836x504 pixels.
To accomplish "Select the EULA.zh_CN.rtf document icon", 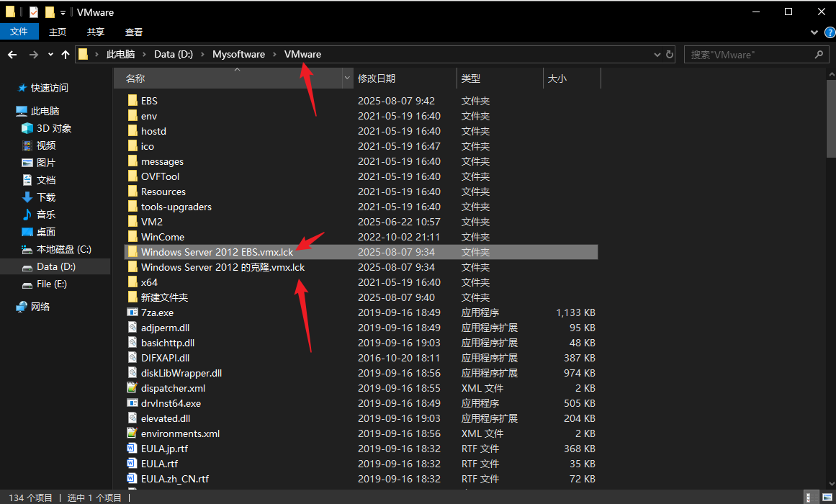I will [x=132, y=478].
